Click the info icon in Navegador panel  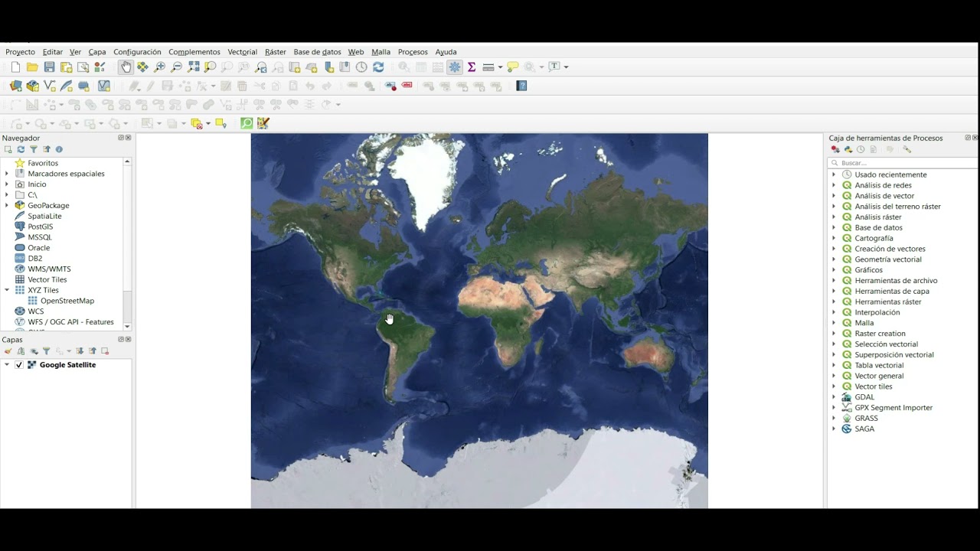pos(59,149)
